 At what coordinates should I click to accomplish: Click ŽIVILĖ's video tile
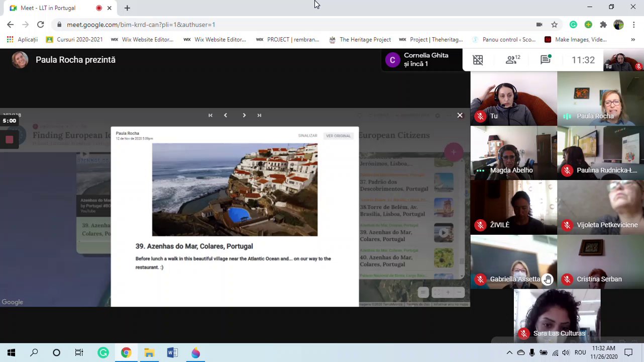coord(513,207)
